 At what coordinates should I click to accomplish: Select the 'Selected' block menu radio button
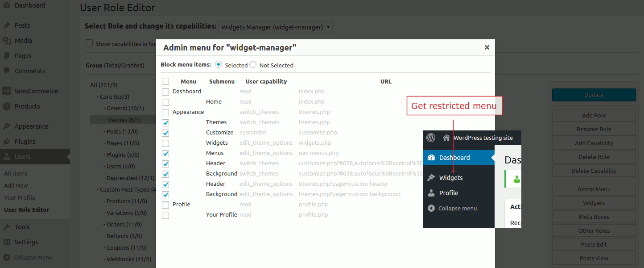(x=219, y=64)
